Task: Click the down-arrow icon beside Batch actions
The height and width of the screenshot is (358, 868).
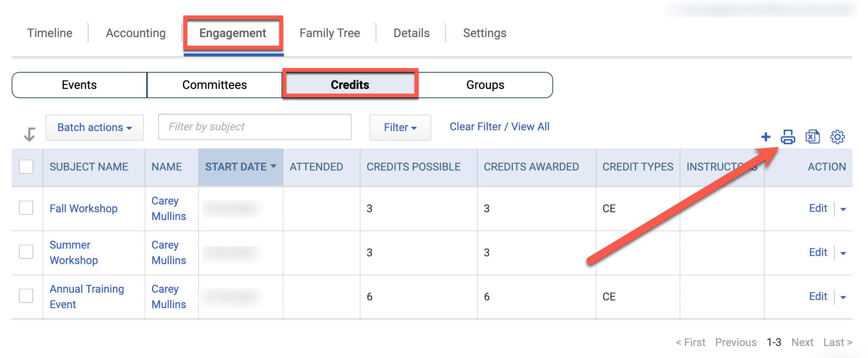Action: pyautogui.click(x=29, y=134)
